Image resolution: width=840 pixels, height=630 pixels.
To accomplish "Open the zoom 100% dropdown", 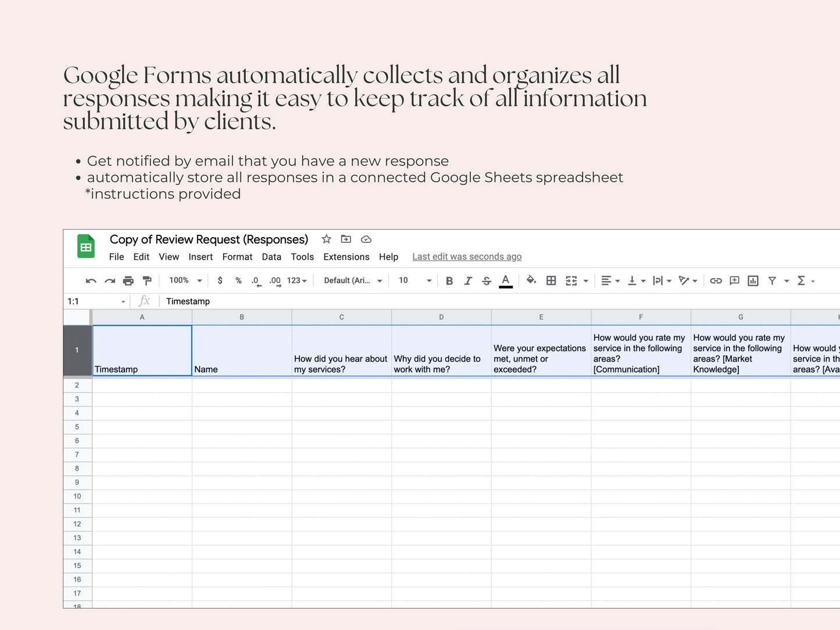I will click(x=185, y=280).
